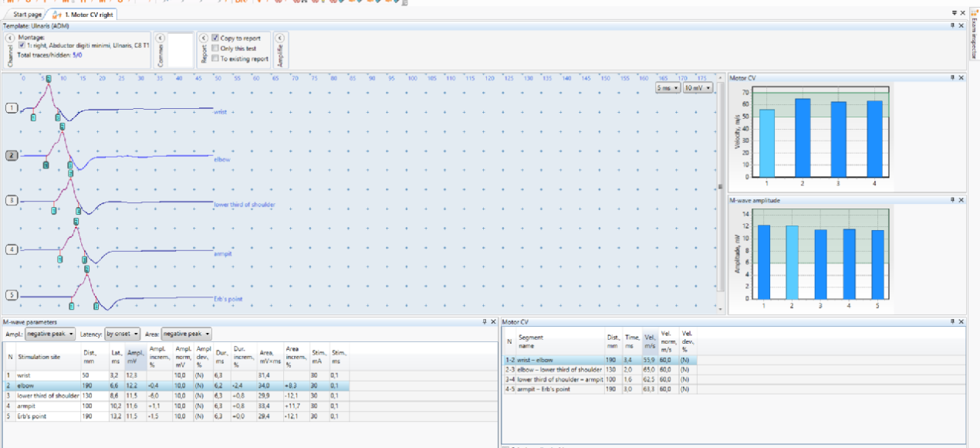
Task: Click the 'wrist' trace label
Action: point(221,112)
